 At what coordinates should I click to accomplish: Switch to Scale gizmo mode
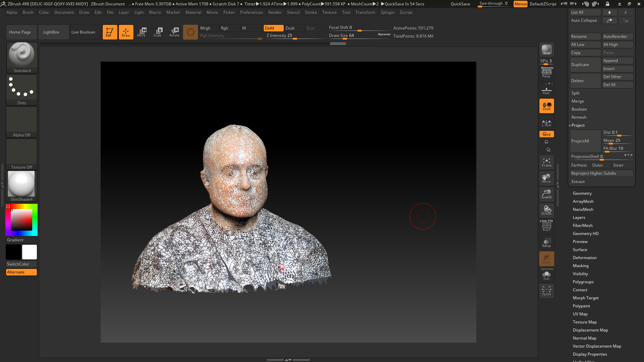pos(158,32)
